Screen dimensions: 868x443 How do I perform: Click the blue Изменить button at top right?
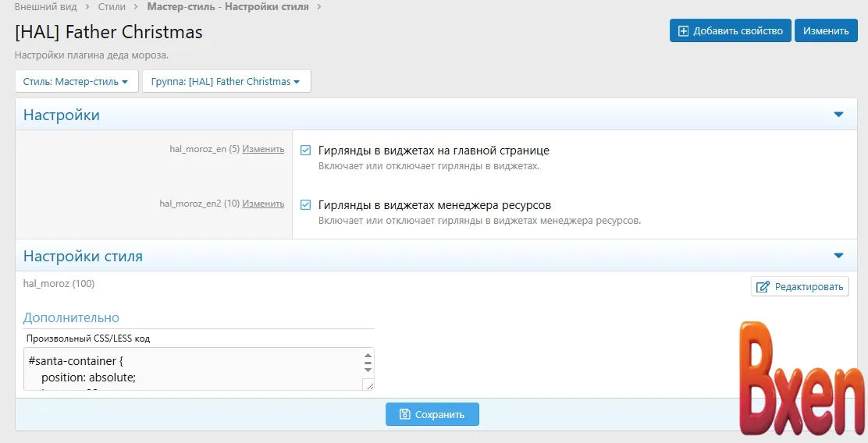pyautogui.click(x=825, y=31)
